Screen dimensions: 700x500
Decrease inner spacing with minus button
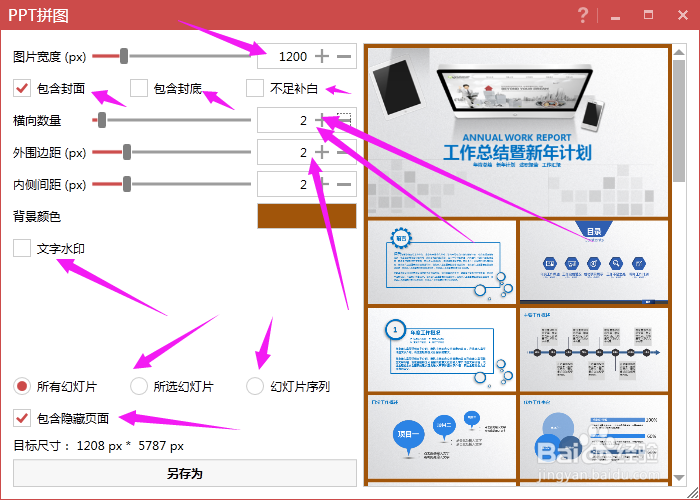(344, 184)
